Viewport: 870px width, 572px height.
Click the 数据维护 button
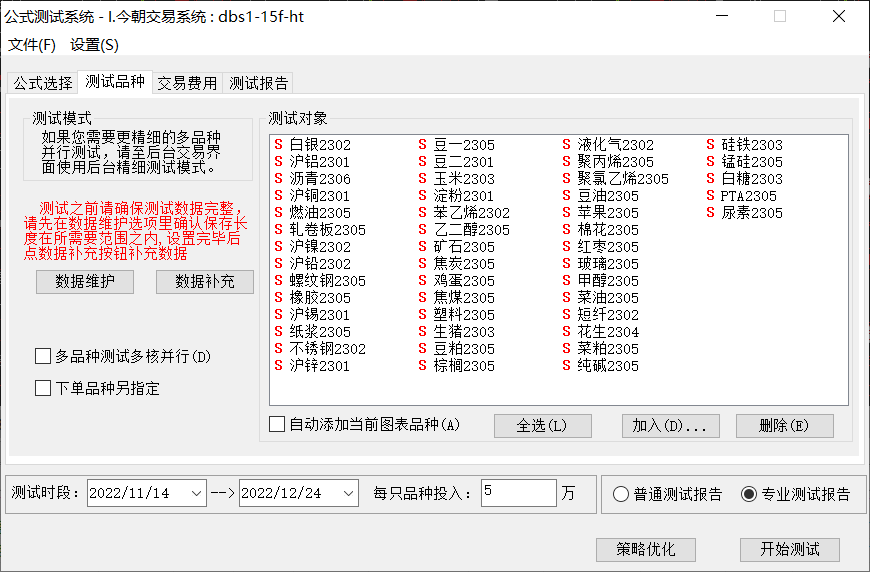[x=85, y=282]
